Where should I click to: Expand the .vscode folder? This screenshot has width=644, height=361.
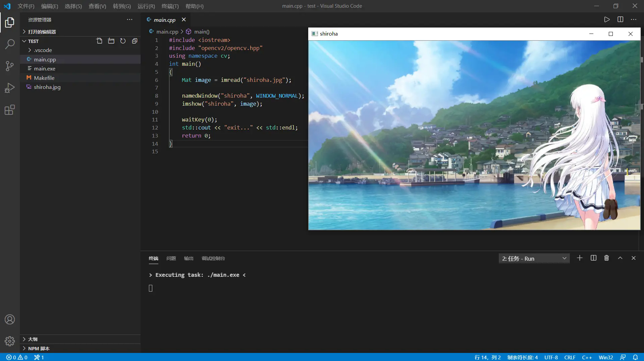tap(43, 50)
